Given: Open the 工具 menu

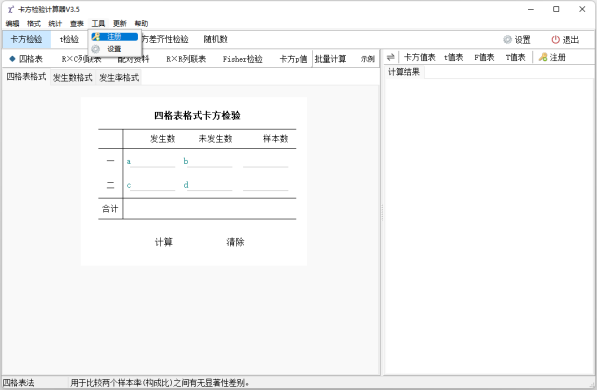Looking at the screenshot, I should click(x=98, y=23).
